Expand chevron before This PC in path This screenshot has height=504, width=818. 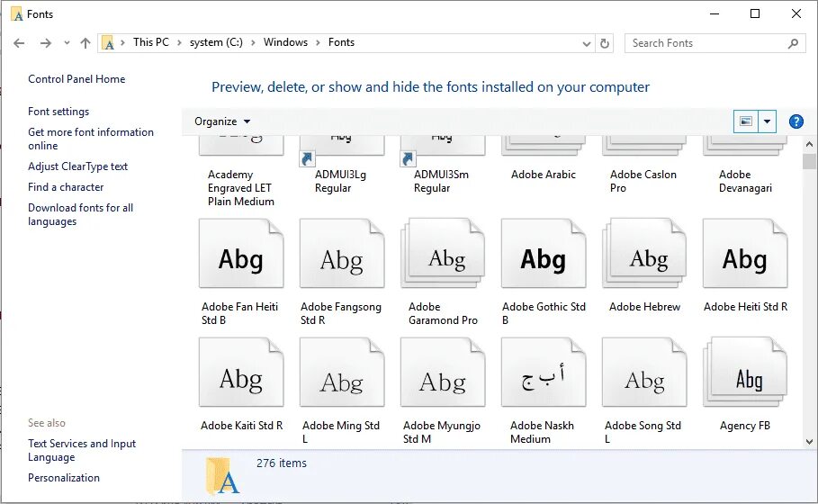click(122, 43)
